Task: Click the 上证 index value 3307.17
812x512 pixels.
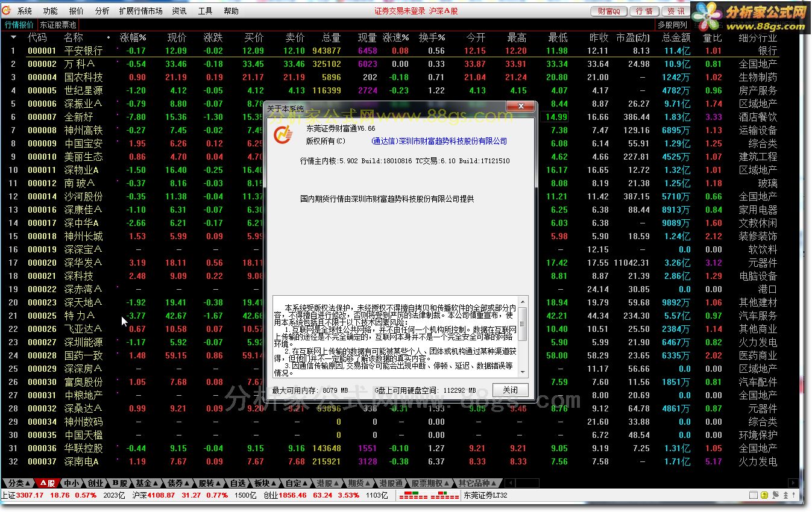Action: pos(30,495)
